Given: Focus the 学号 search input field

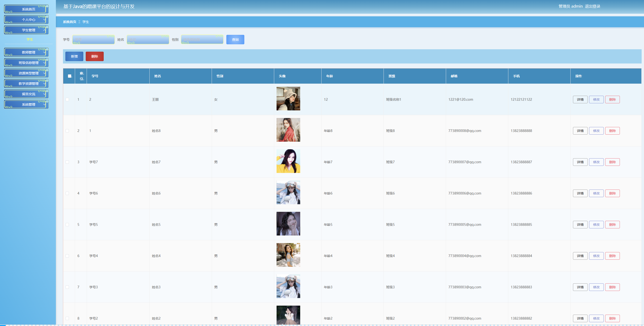Looking at the screenshot, I should pyautogui.click(x=94, y=40).
